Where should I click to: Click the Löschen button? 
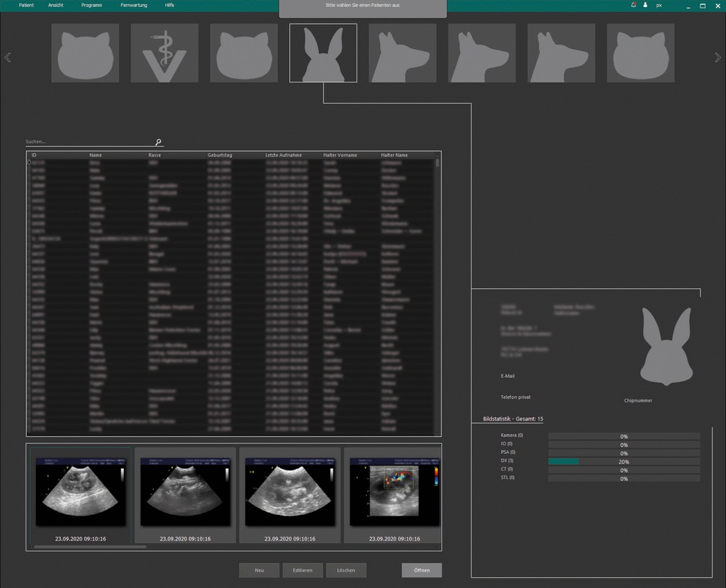[346, 570]
